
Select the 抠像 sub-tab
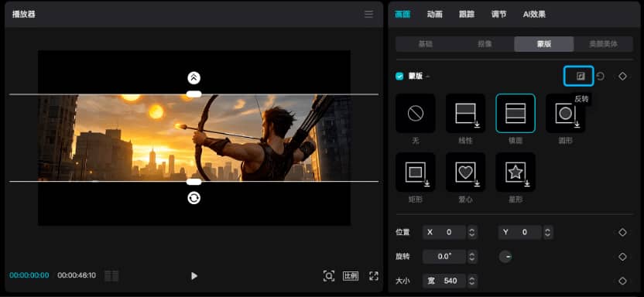coord(485,44)
